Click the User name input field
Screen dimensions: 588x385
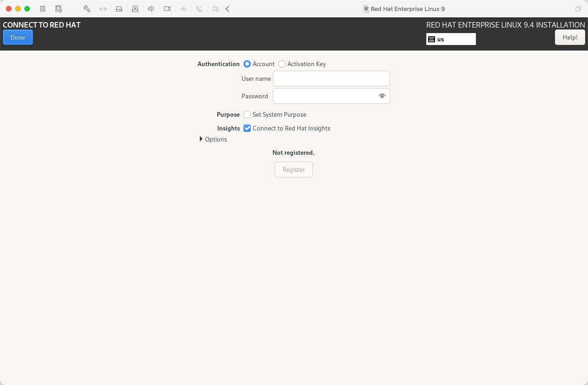point(331,79)
